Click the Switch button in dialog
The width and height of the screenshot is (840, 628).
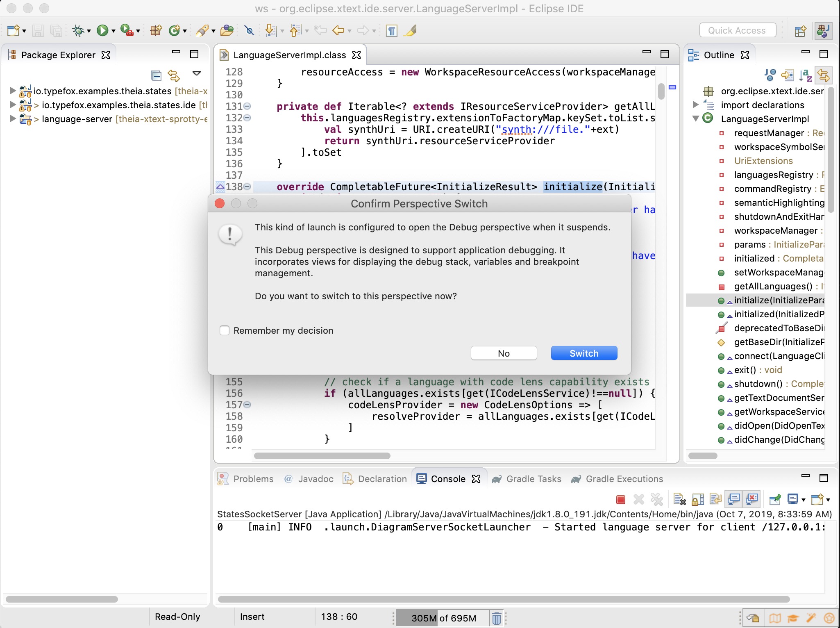(584, 353)
